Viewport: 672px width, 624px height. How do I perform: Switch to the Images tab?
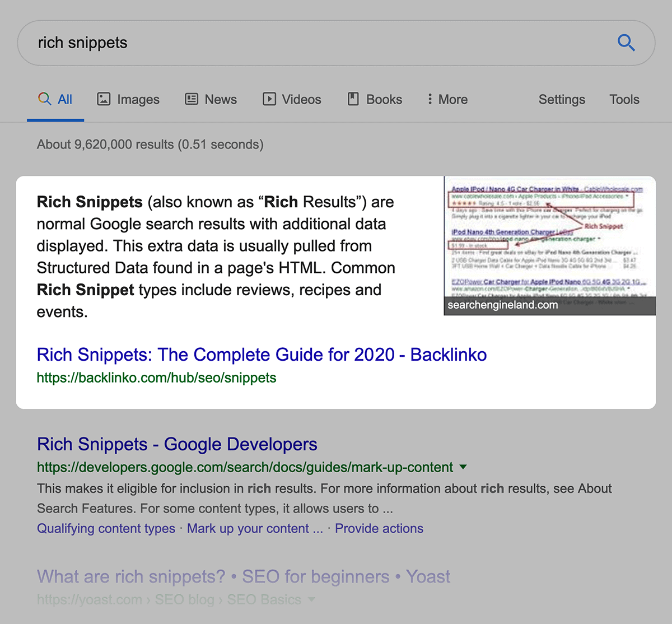128,99
